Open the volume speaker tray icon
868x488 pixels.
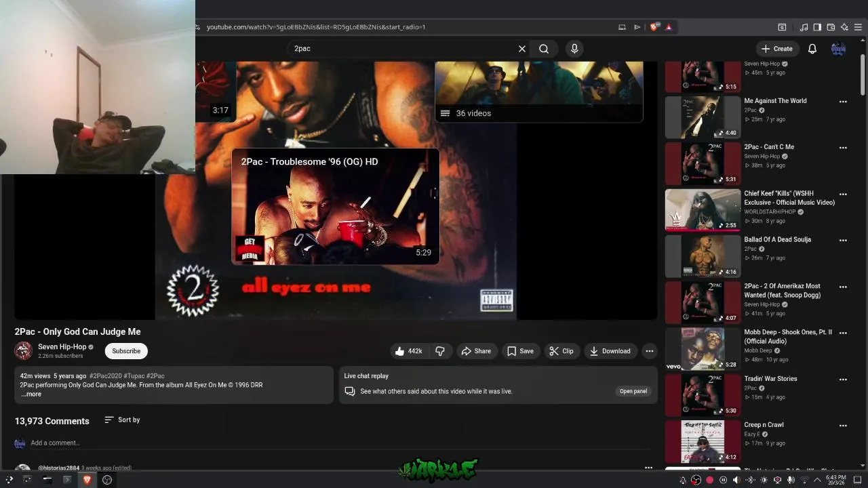(x=736, y=480)
